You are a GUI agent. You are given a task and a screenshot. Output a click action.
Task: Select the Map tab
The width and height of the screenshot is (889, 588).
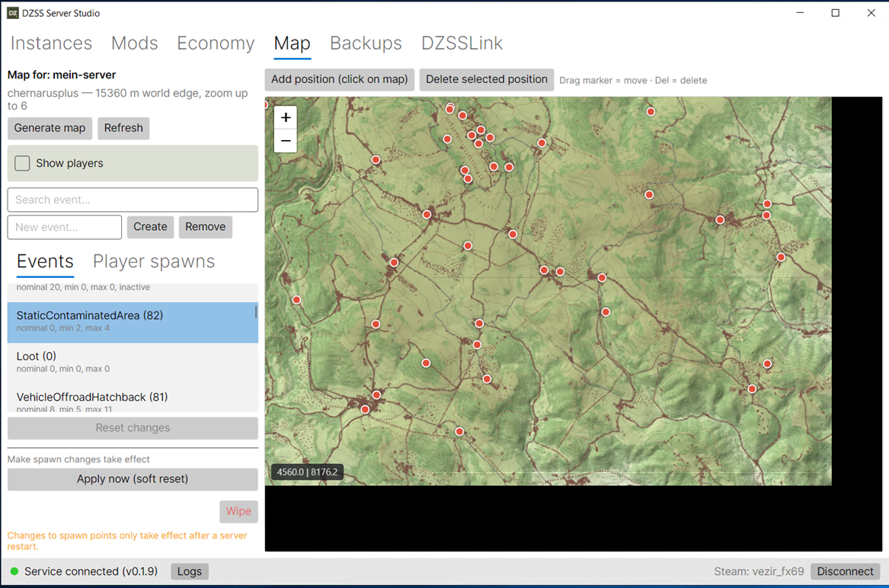[292, 43]
